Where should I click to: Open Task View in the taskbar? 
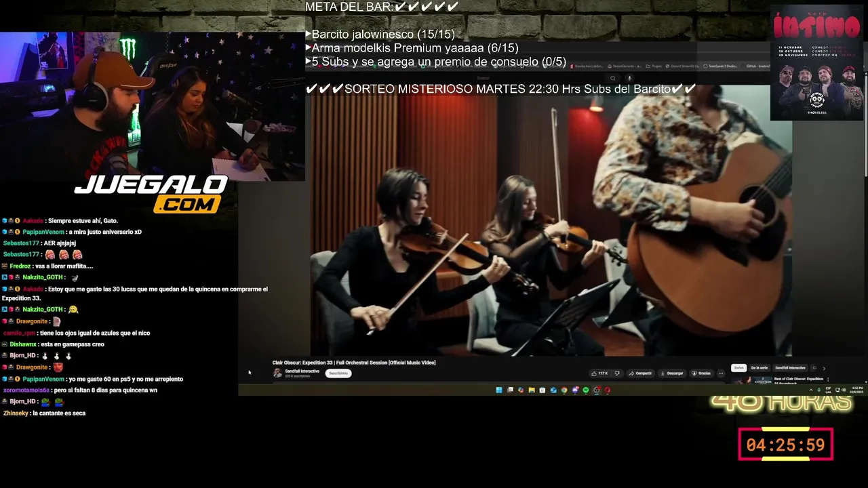(511, 390)
